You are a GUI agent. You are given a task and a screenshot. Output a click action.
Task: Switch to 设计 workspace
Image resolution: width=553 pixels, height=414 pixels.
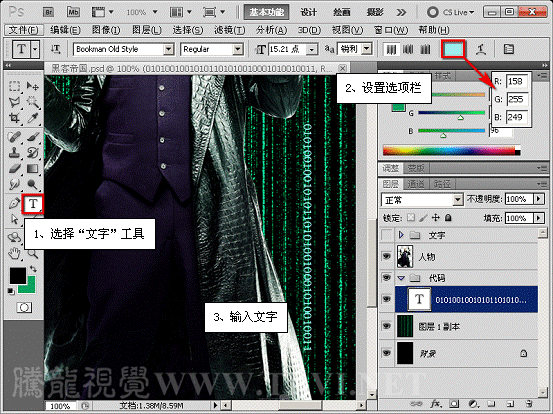[x=309, y=12]
